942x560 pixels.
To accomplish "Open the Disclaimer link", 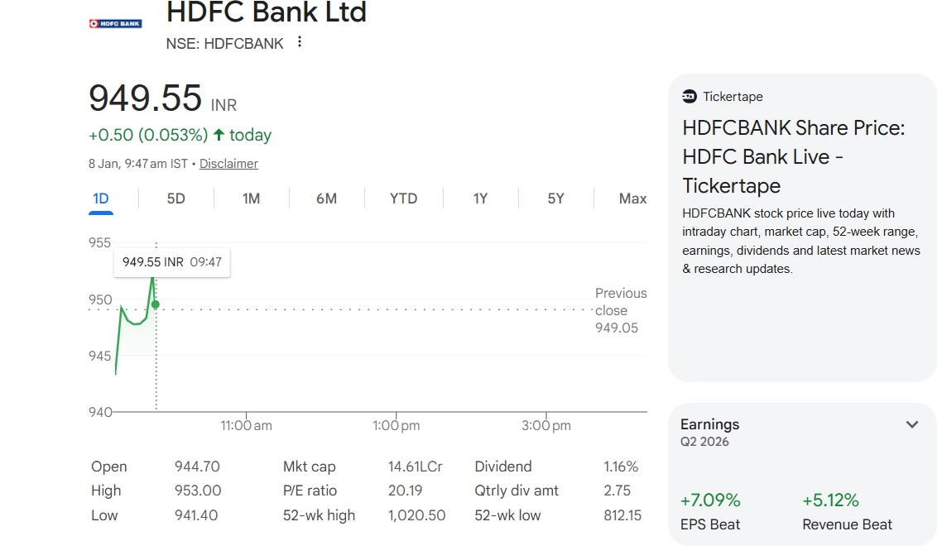I will pos(228,164).
